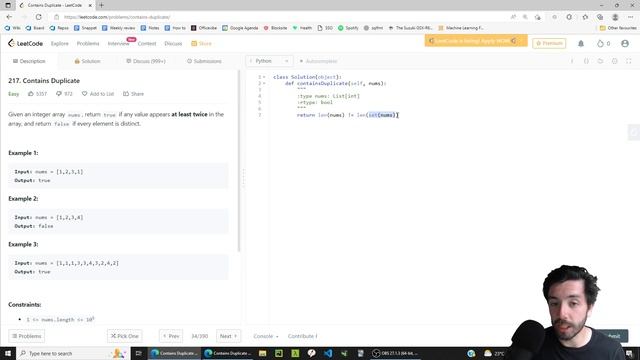Switch to the Solution tab
640x360 pixels.
point(87,61)
